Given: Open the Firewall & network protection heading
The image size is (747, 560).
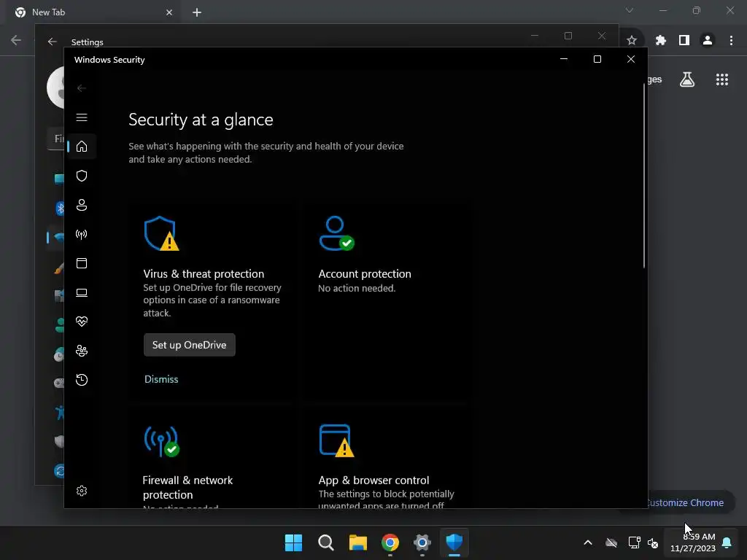Looking at the screenshot, I should pos(187,487).
